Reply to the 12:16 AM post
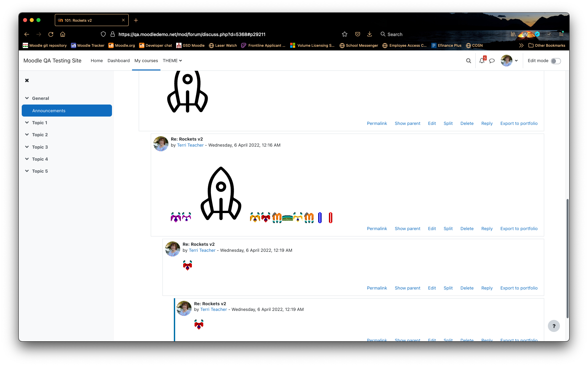Viewport: 588px width, 366px height. click(x=487, y=229)
